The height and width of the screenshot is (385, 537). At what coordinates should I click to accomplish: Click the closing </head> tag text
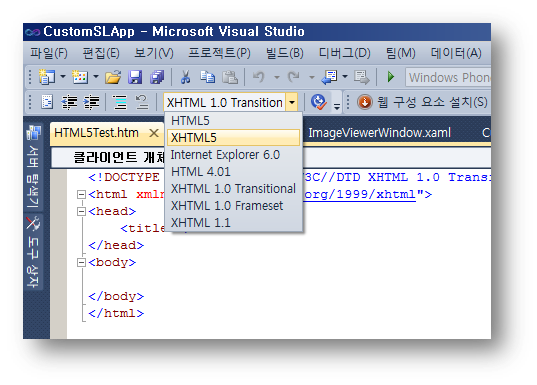[x=116, y=246]
